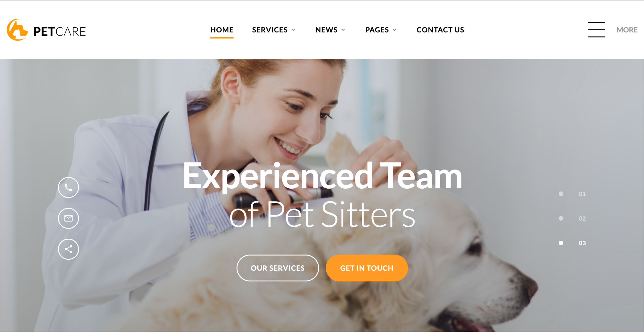644x332 pixels.
Task: Expand the News dropdown chevron
Action: (343, 30)
